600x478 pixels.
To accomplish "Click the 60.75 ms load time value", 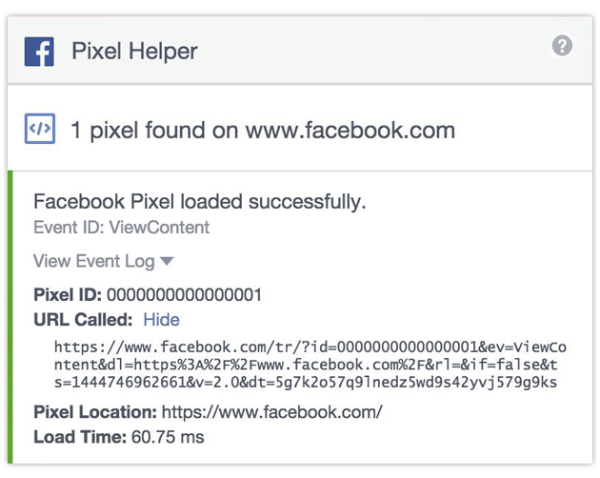I will [x=169, y=437].
